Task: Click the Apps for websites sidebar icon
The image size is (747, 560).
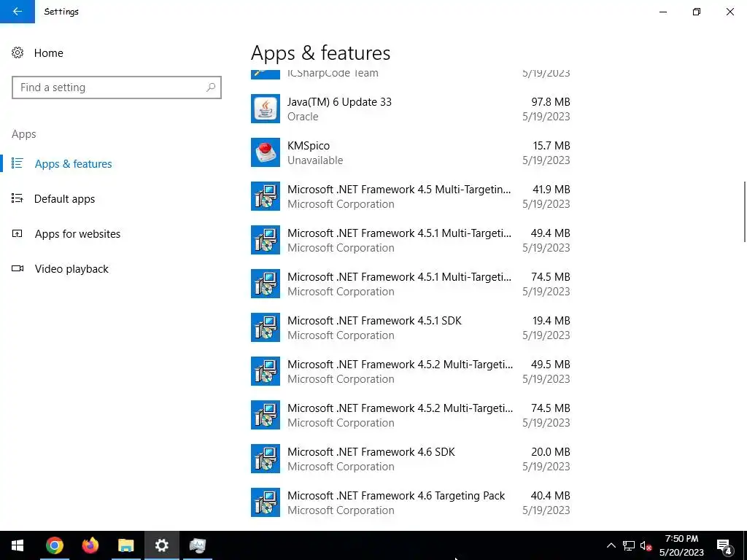Action: 18,233
